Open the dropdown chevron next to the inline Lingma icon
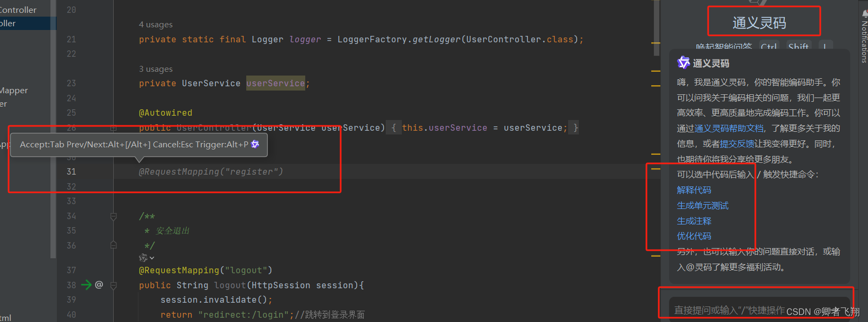Viewport: 868px width, 322px height. (152, 258)
